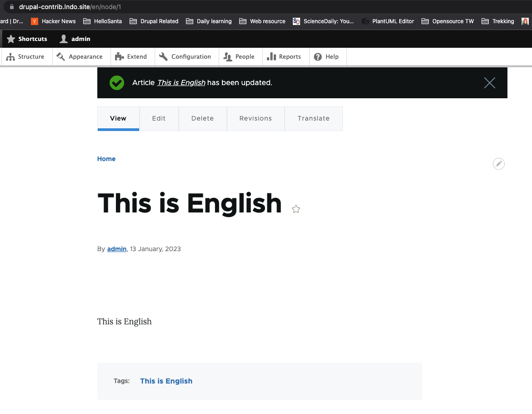This screenshot has width=532, height=414.
Task: Click the Hacker News Y bookmark icon
Action: [x=34, y=21]
